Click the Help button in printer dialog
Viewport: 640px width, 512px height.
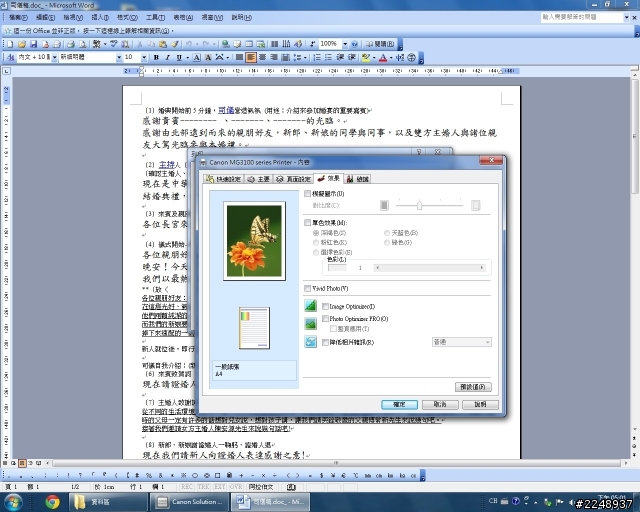(480, 404)
